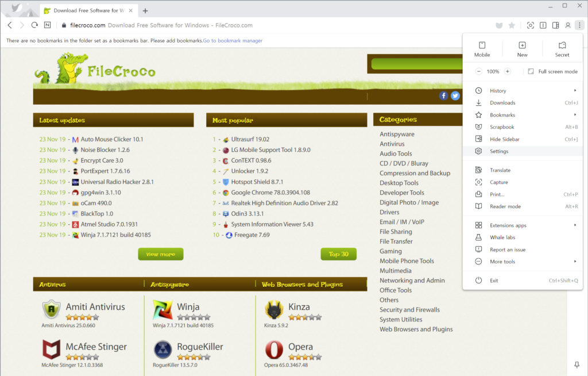The image size is (588, 376).
Task: Click the view more button
Action: point(161,254)
